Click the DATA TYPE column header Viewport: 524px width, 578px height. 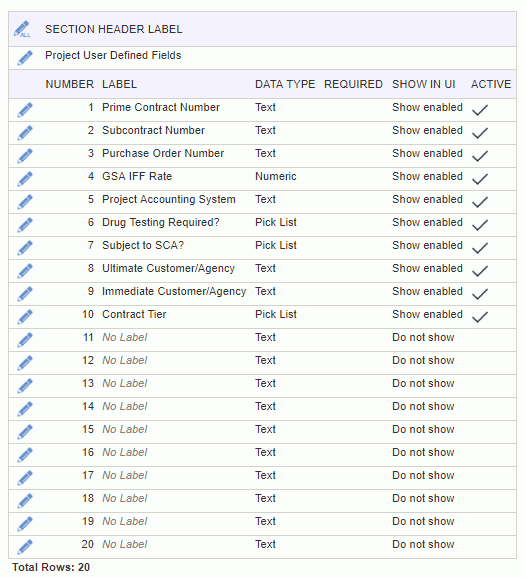pyautogui.click(x=285, y=84)
